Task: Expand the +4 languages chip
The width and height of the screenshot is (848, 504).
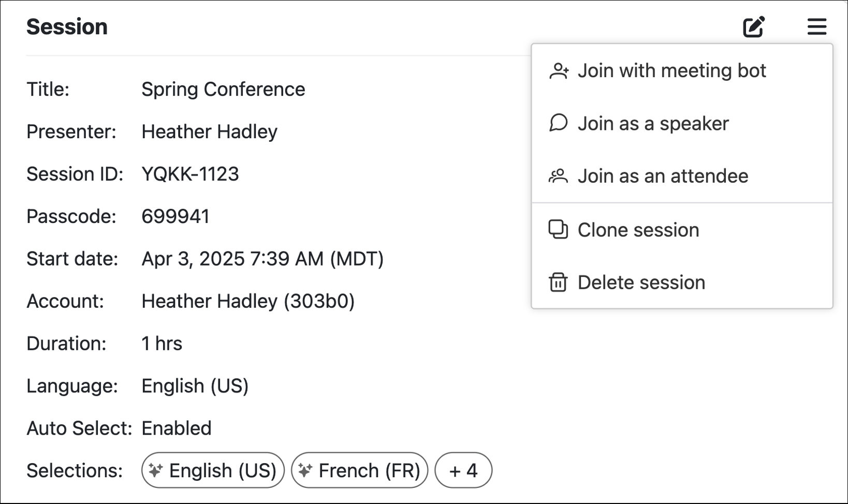Action: (463, 470)
